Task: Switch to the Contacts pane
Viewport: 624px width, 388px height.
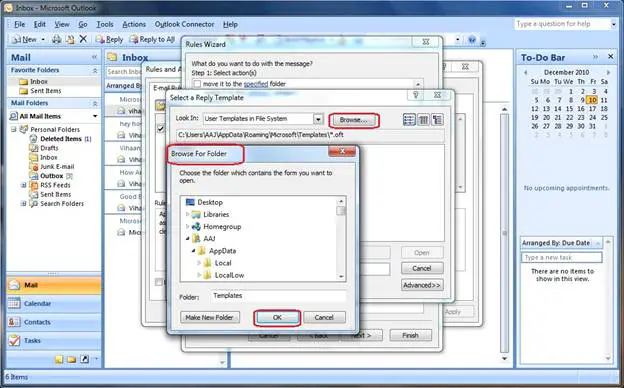Action: pyautogui.click(x=54, y=322)
